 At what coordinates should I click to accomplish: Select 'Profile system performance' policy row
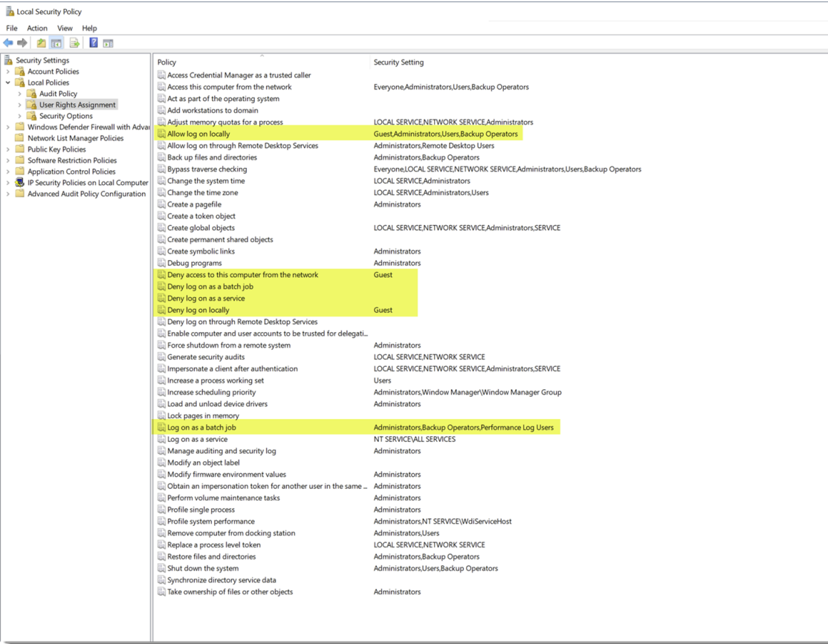210,521
